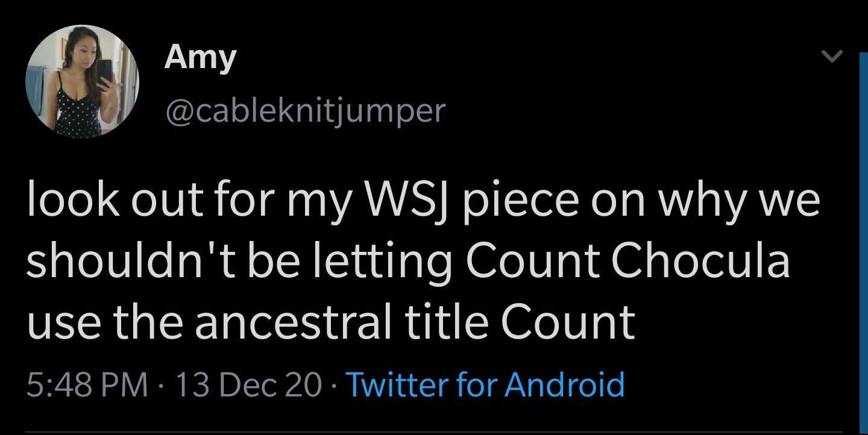The image size is (868, 435).
Task: Click the 5:48 PM timestamp
Action: click(x=88, y=384)
